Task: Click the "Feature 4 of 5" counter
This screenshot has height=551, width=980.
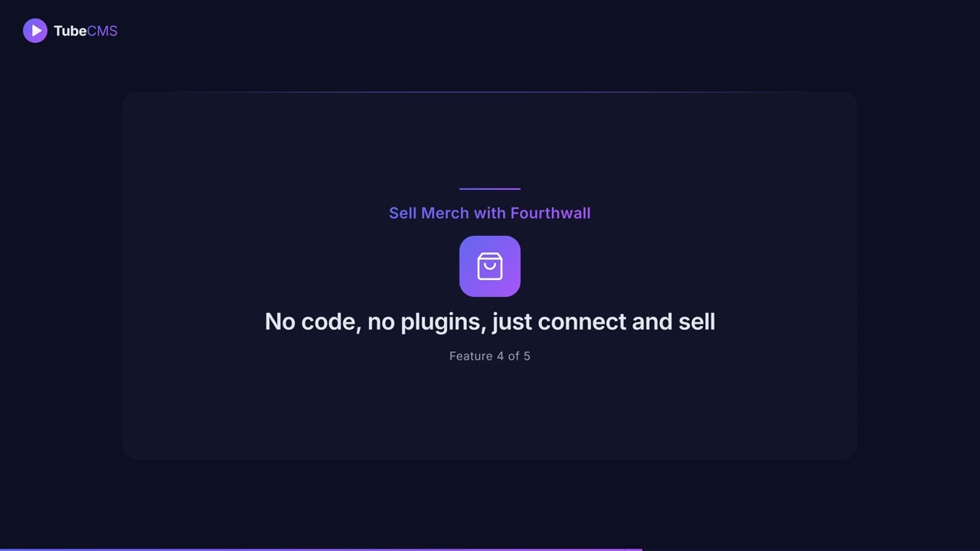Action: pyautogui.click(x=490, y=357)
